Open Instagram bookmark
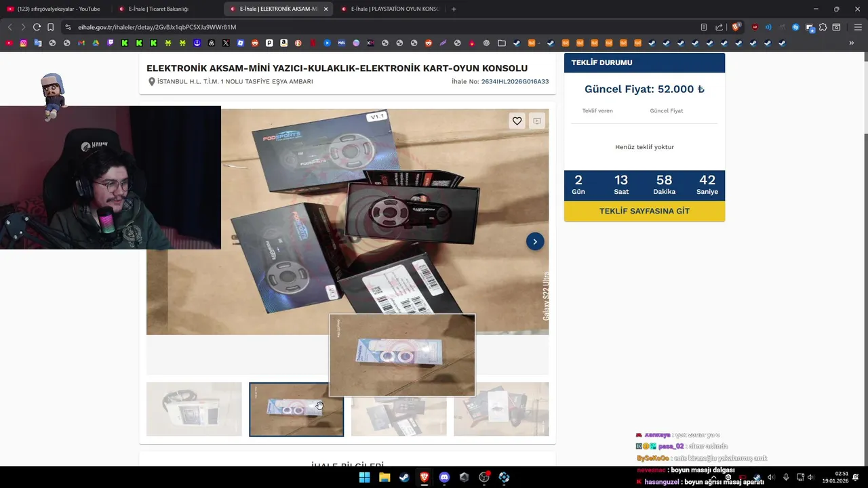 [x=24, y=43]
